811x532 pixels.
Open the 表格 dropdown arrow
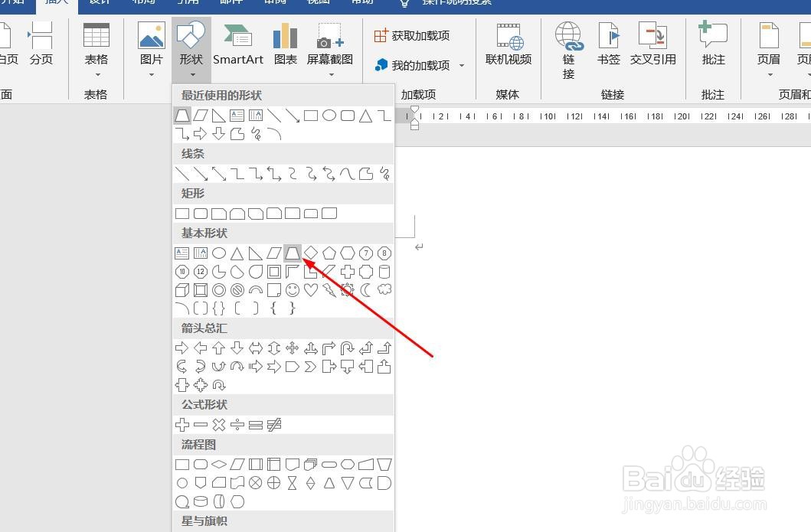click(96, 73)
